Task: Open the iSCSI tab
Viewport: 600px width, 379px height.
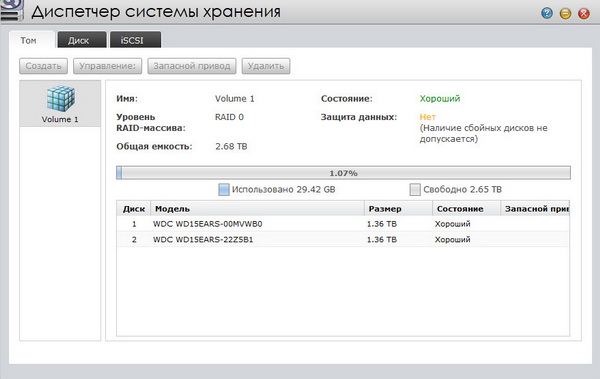Action: coord(135,40)
